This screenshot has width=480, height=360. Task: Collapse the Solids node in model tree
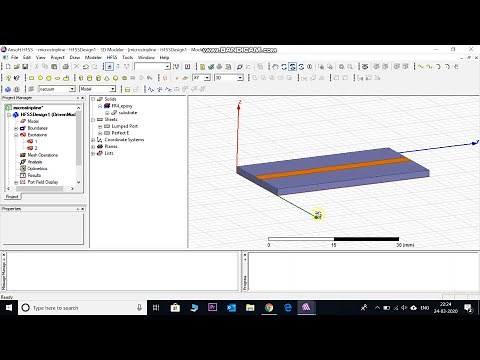pyautogui.click(x=93, y=99)
